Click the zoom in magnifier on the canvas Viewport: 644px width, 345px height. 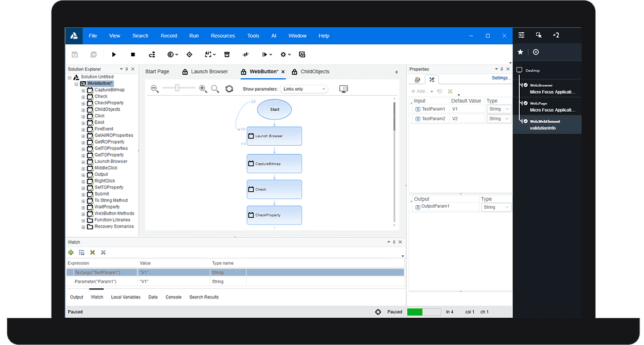pos(203,89)
